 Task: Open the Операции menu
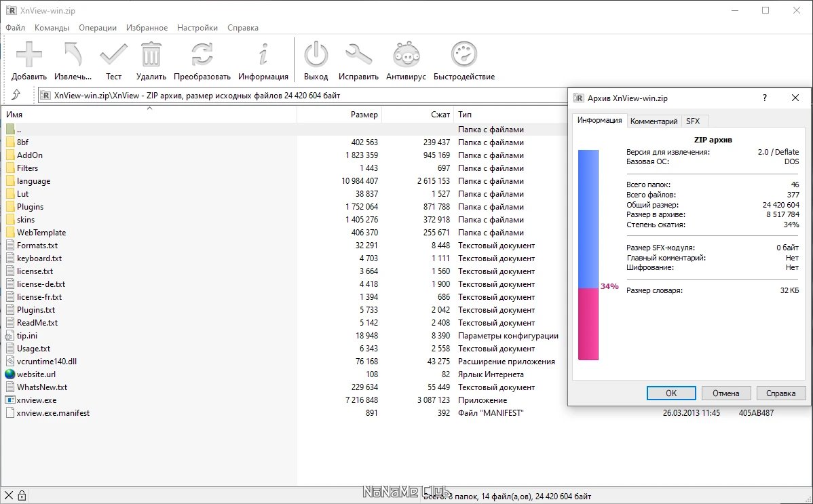tap(98, 28)
